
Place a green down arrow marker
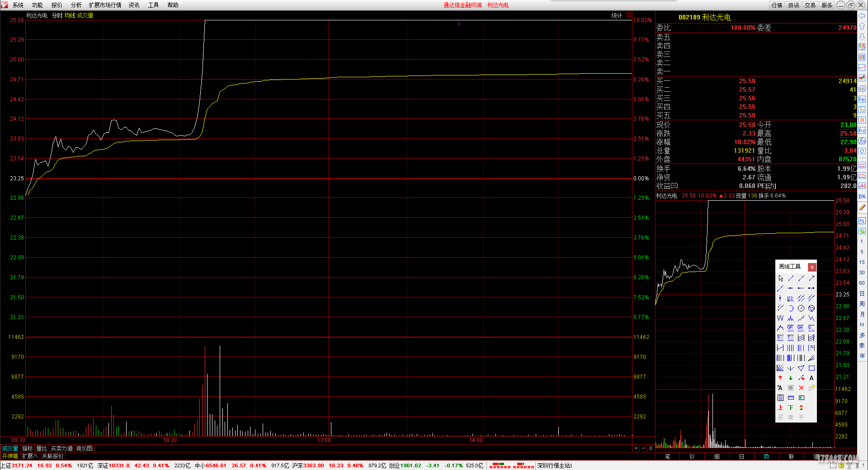tap(791, 378)
